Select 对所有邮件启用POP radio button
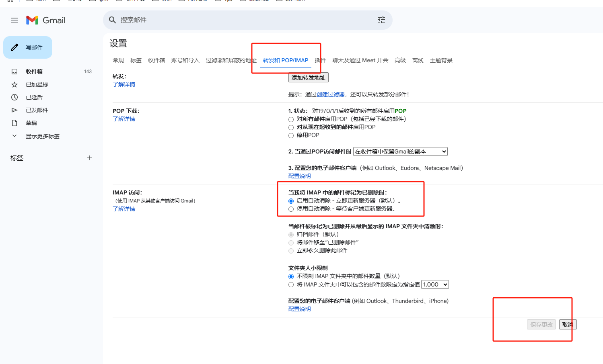Viewport: 603px width, 364px height. pos(291,119)
